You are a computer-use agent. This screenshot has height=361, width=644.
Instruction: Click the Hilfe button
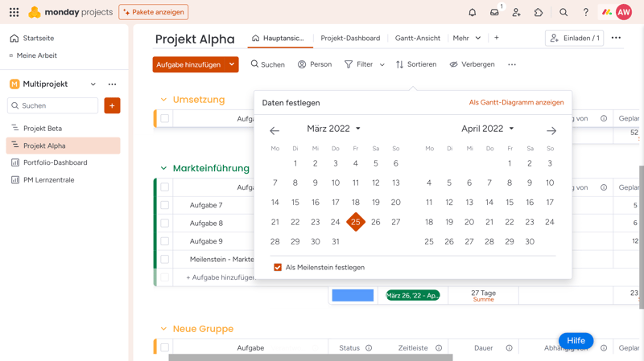pyautogui.click(x=576, y=341)
